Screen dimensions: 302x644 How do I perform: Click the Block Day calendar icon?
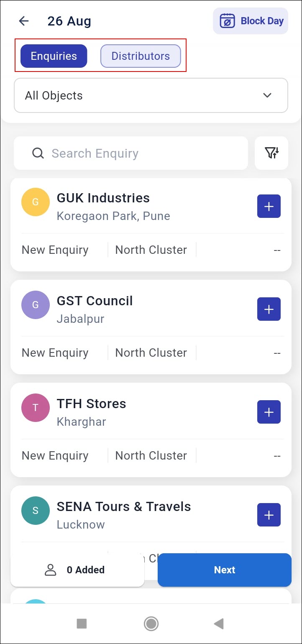click(228, 21)
